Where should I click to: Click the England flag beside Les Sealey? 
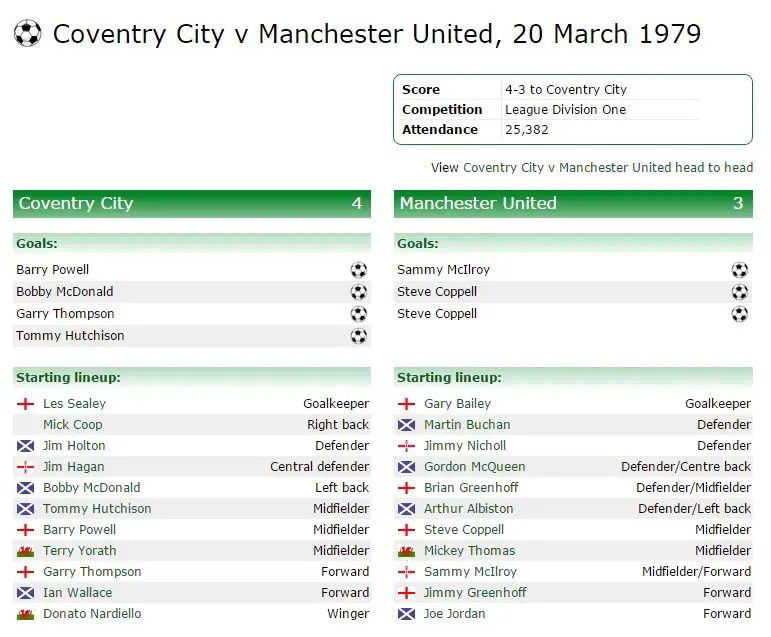(26, 404)
